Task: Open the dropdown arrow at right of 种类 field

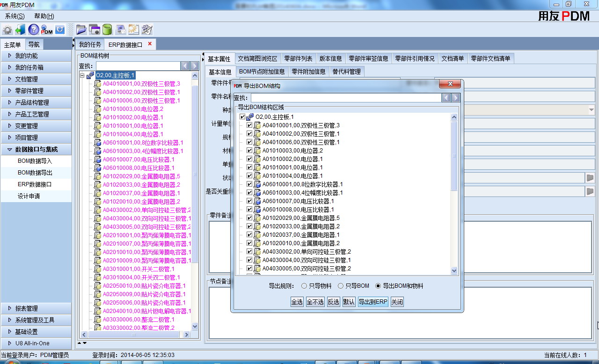Action: pos(592,110)
